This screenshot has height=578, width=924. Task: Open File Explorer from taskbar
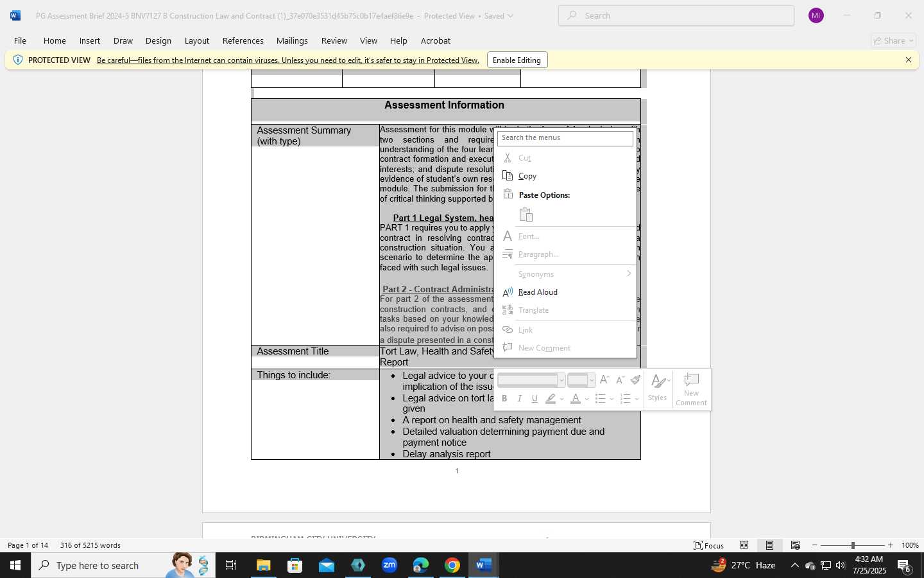pyautogui.click(x=264, y=565)
